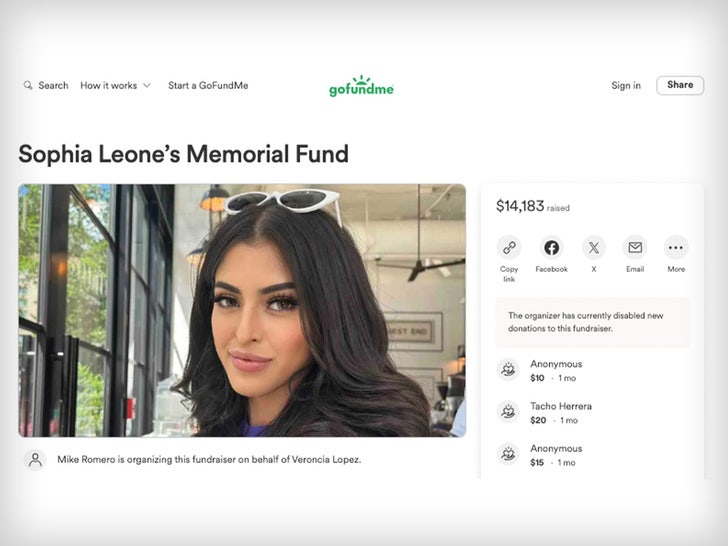Viewport: 728px width, 546px height.
Task: Click the donations disabled notice
Action: click(592, 322)
